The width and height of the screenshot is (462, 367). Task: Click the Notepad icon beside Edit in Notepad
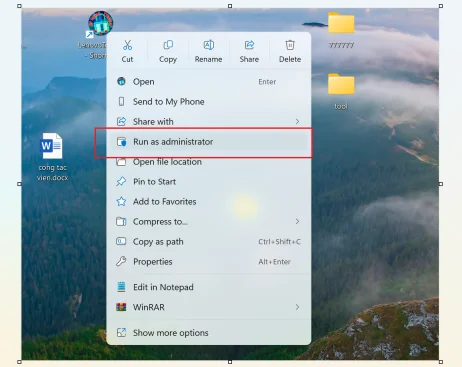point(121,287)
